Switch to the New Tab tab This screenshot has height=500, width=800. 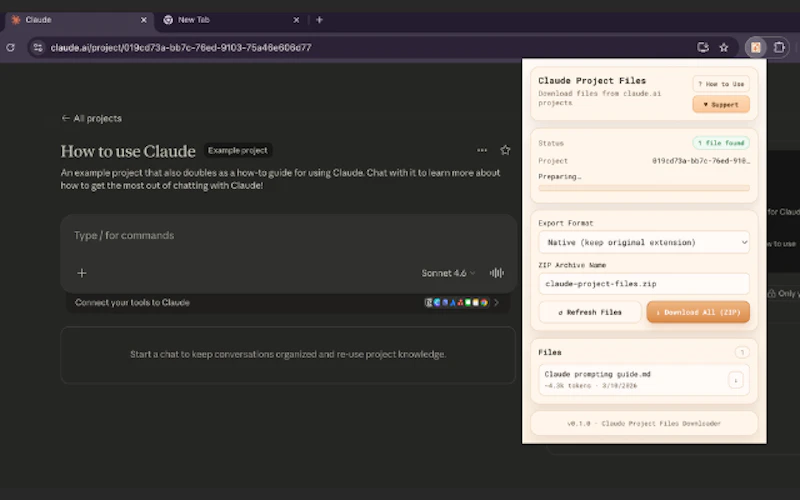(230, 20)
